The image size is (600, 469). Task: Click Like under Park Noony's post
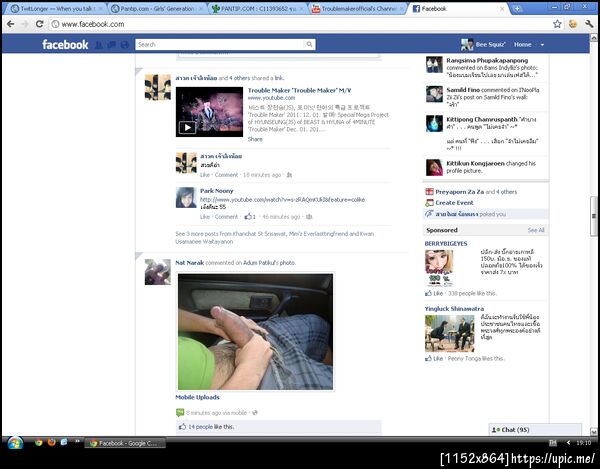tap(205, 217)
